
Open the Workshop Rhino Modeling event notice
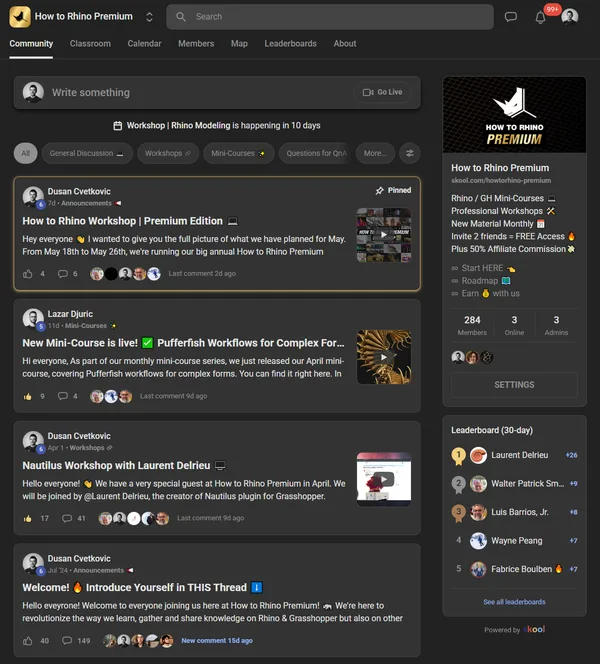[x=217, y=126]
